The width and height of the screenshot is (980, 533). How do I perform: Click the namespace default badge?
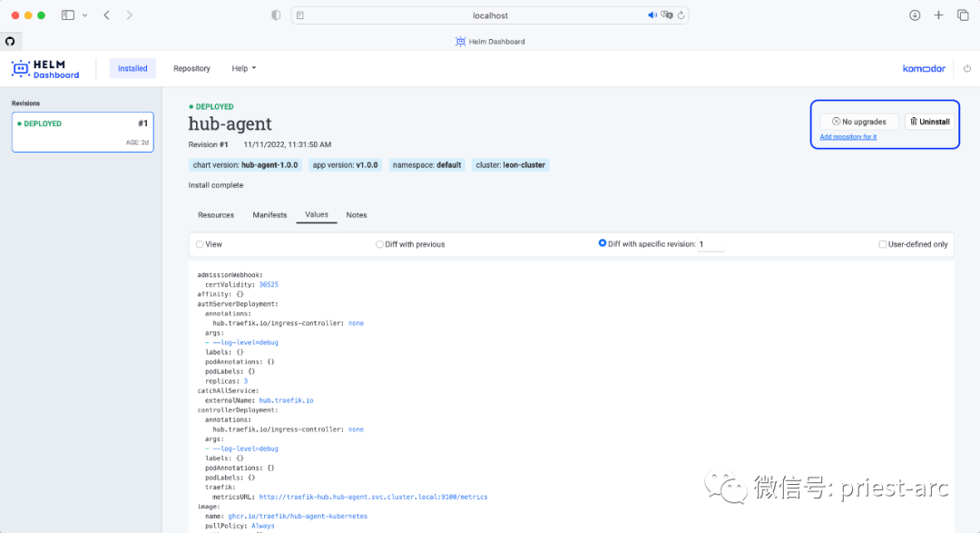click(x=426, y=165)
